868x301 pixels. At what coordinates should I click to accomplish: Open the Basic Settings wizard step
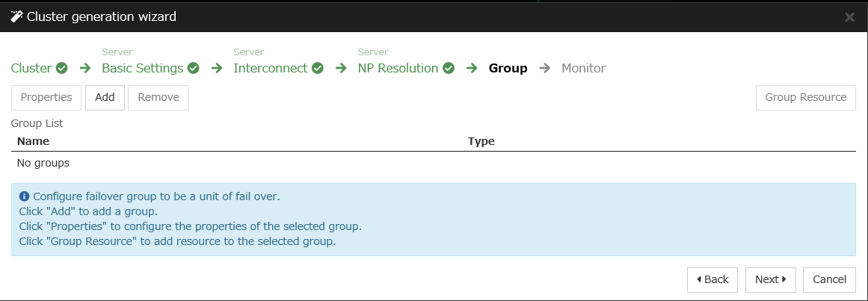tap(142, 69)
